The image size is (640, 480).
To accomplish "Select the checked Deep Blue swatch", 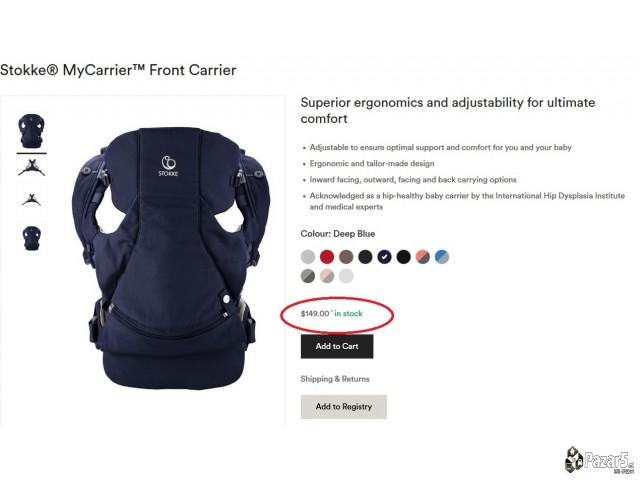I will (384, 257).
